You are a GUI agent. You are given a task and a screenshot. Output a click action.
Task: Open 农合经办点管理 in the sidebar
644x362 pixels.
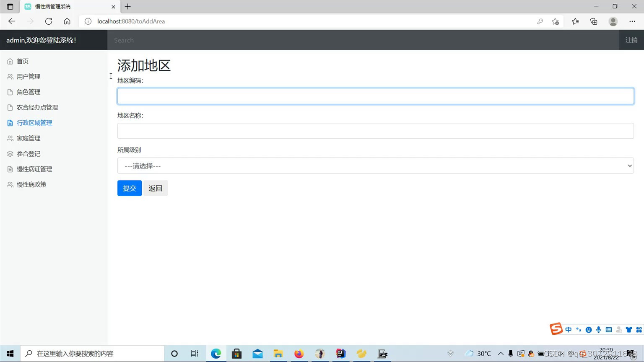[x=37, y=108]
